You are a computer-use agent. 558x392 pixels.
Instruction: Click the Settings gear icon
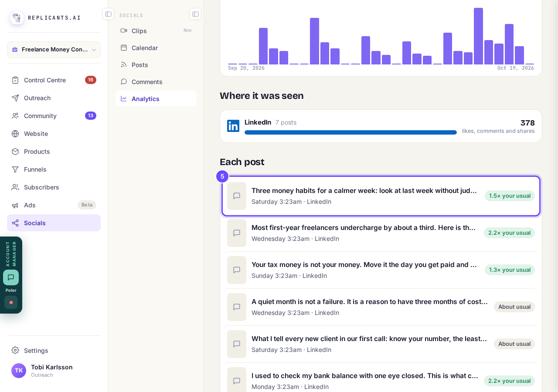pyautogui.click(x=15, y=351)
